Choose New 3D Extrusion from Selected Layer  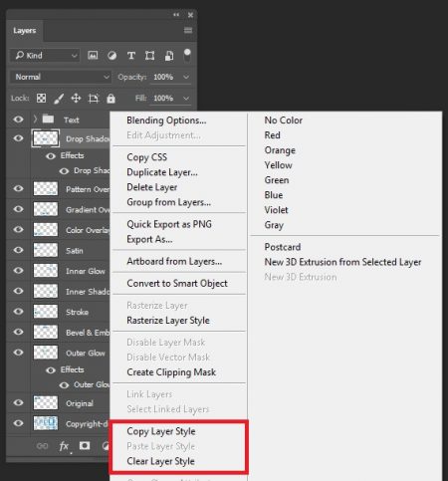click(x=342, y=262)
